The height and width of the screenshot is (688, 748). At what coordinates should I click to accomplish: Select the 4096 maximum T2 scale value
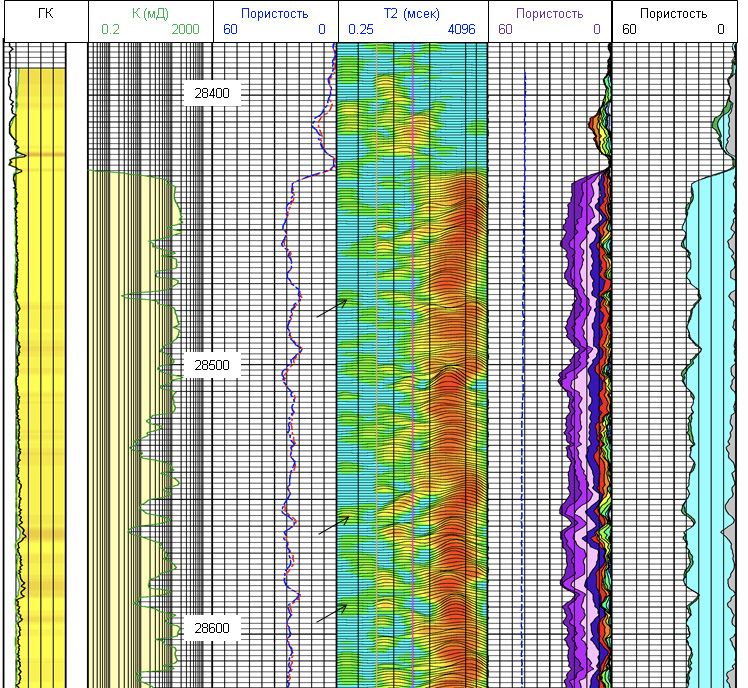pyautogui.click(x=460, y=30)
